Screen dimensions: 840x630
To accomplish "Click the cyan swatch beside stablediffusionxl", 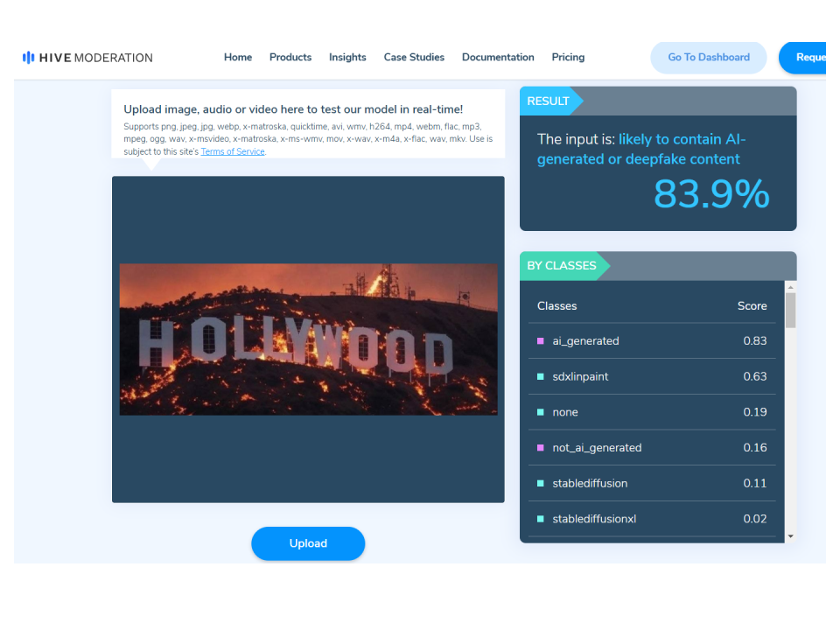I will tap(541, 519).
